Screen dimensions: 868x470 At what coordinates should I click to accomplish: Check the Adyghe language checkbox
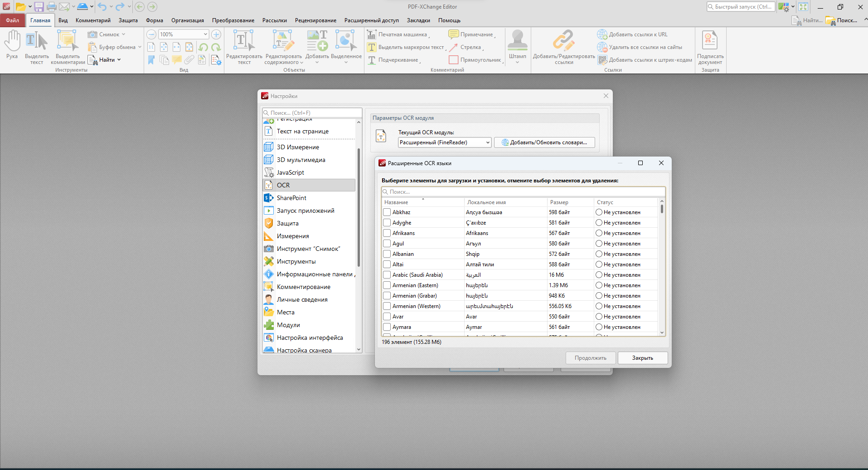tap(387, 223)
